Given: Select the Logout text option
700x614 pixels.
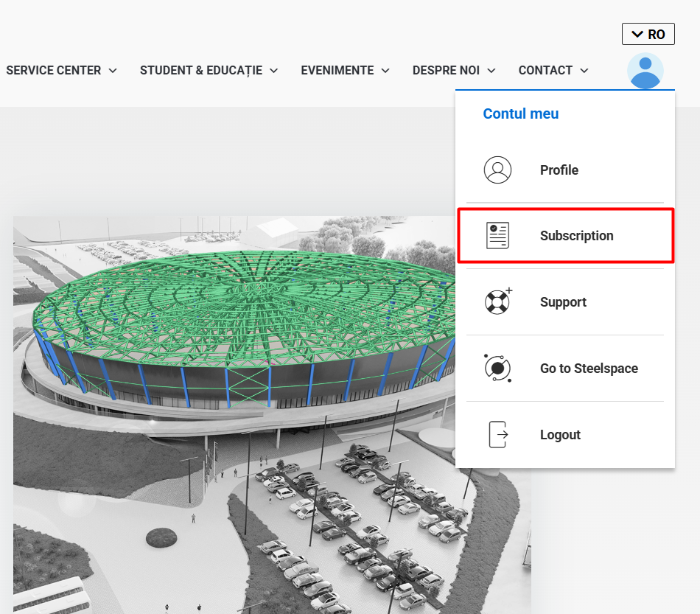Looking at the screenshot, I should (560, 434).
